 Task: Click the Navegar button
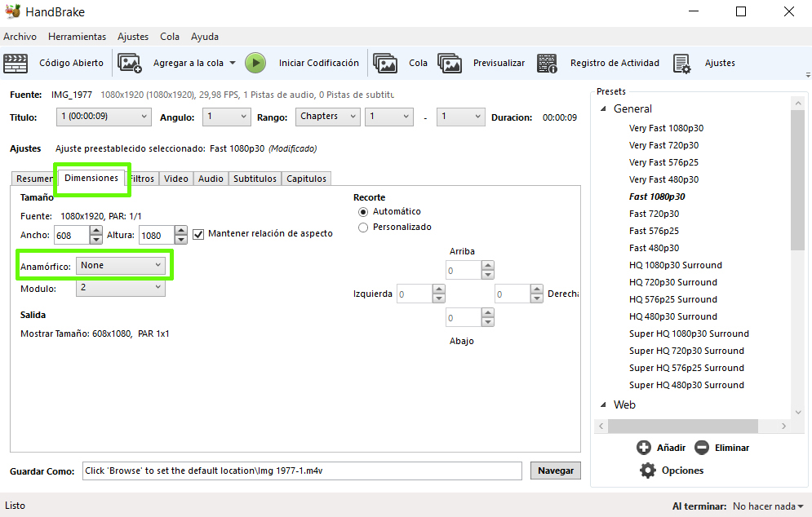[556, 471]
